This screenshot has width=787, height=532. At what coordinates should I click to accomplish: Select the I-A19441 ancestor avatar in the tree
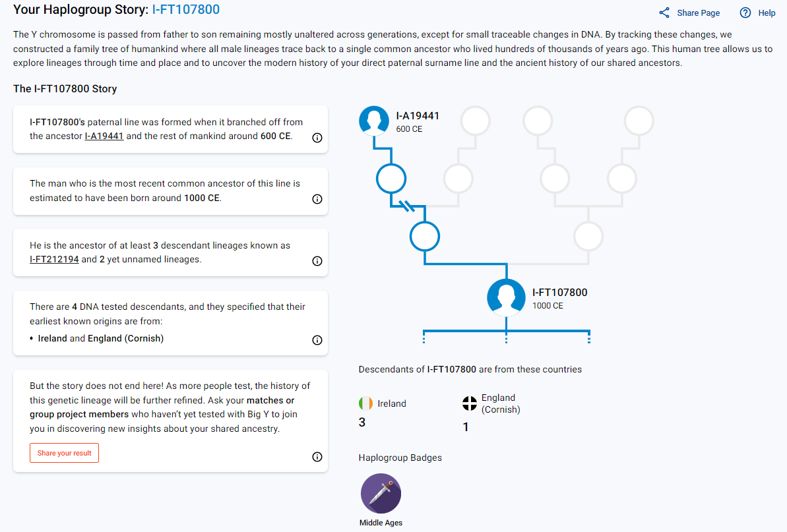coord(374,121)
